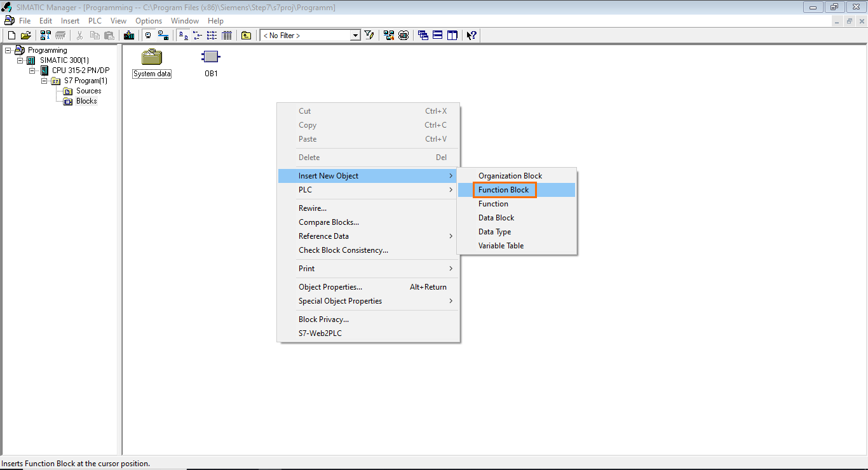Select Variable Table in submenu
Viewport: 868px width, 470px height.
coord(517,246)
